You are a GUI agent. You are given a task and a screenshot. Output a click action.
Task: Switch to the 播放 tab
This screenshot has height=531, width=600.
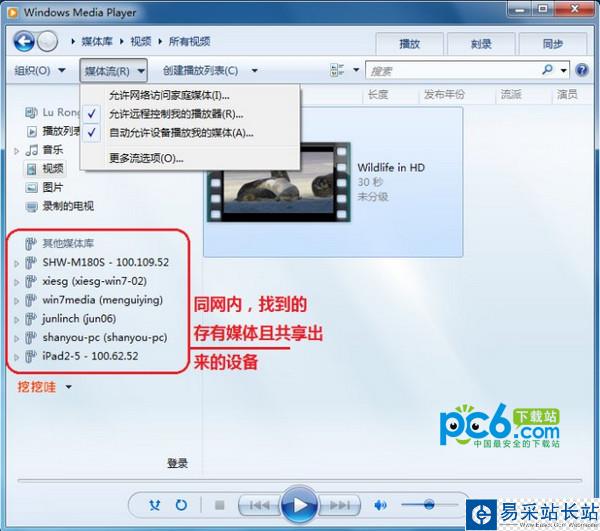tap(409, 44)
